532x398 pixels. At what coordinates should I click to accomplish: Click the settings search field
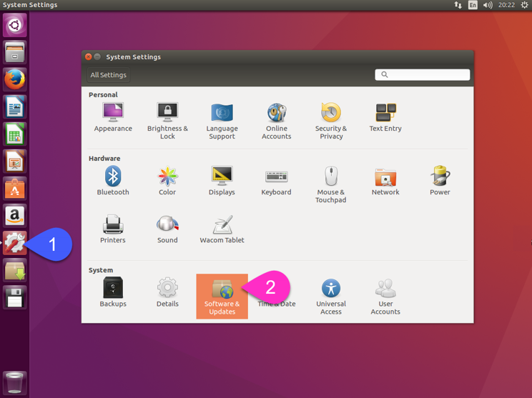(423, 74)
